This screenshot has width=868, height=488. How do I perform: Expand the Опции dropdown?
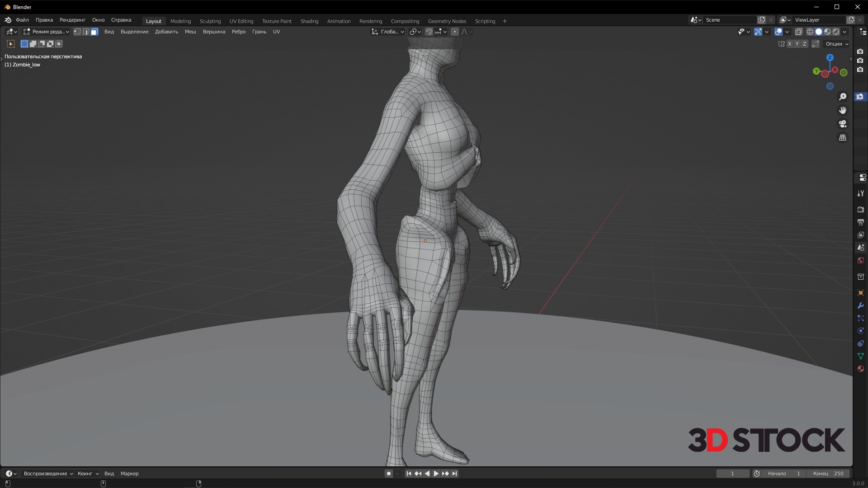click(x=837, y=44)
